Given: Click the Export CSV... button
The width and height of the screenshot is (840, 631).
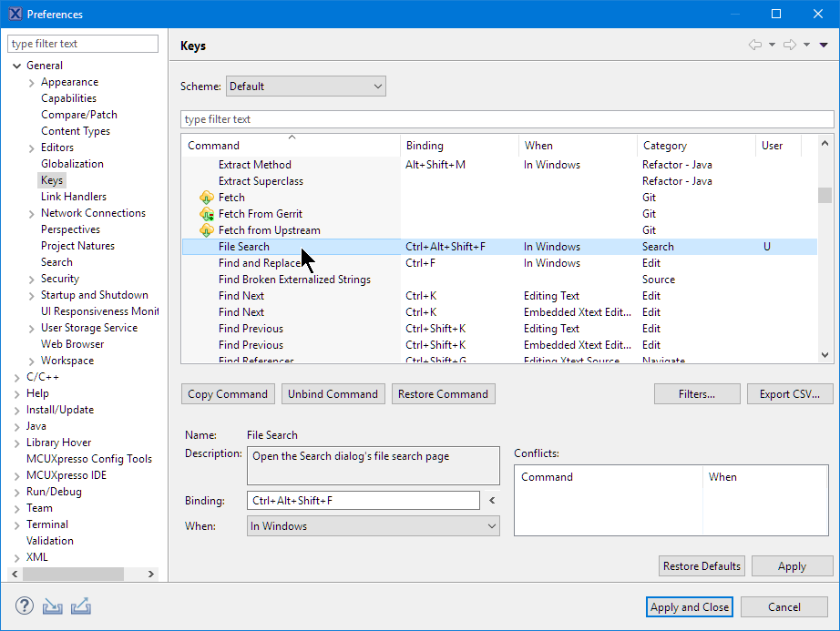Looking at the screenshot, I should [790, 394].
